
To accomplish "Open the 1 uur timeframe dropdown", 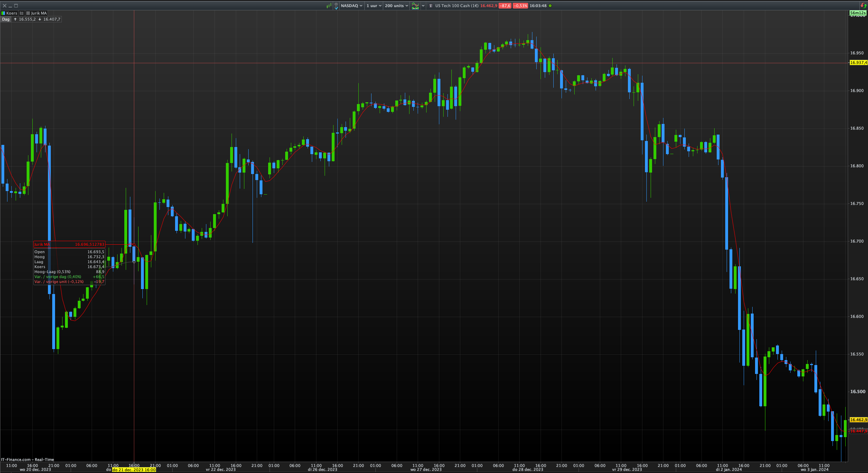I will coord(374,6).
